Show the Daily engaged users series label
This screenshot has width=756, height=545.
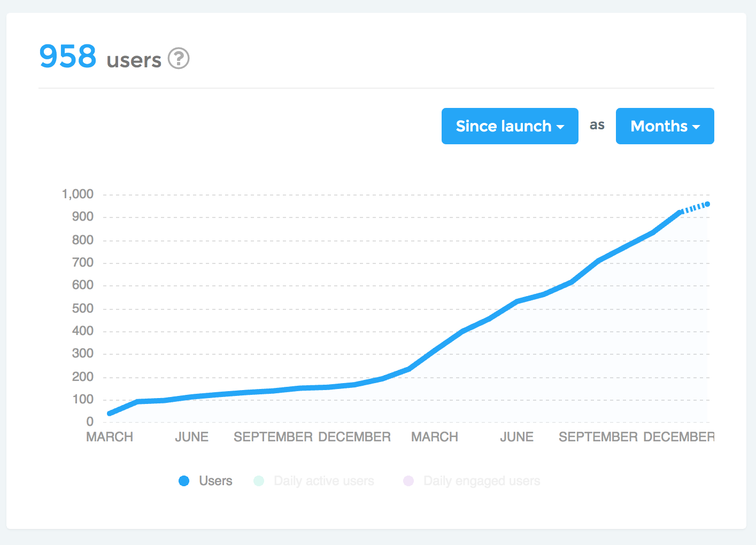[x=481, y=481]
